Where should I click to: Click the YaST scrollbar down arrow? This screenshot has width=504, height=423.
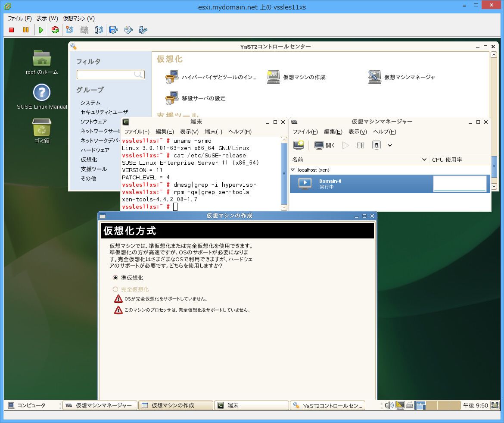[x=494, y=186]
